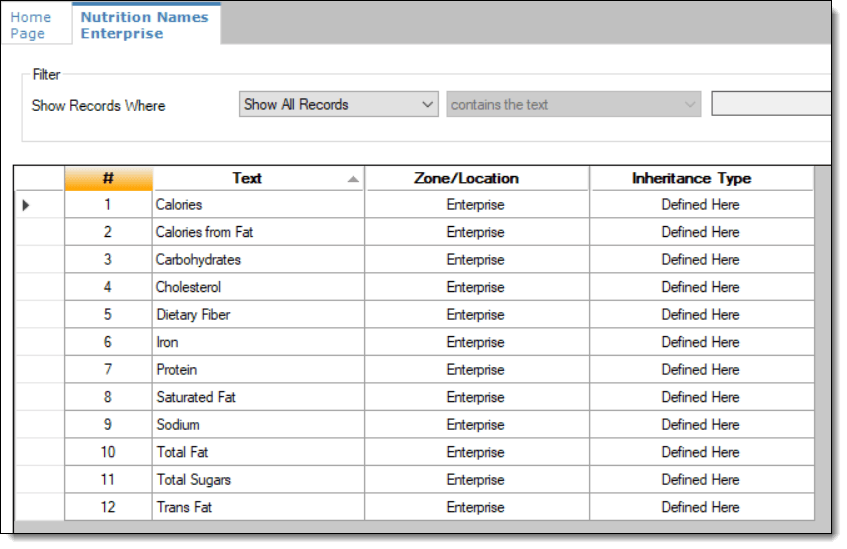Click the filter text input field
Viewport: 847px width, 549px height.
pyautogui.click(x=770, y=104)
